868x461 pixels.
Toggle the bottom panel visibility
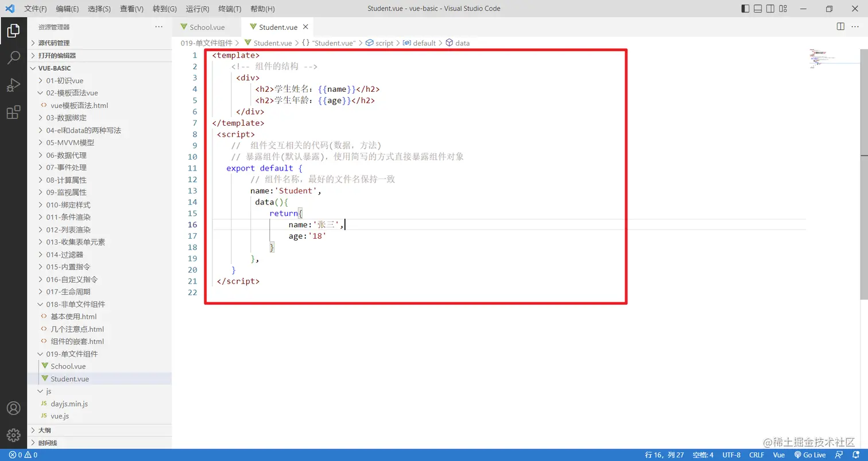coord(758,9)
